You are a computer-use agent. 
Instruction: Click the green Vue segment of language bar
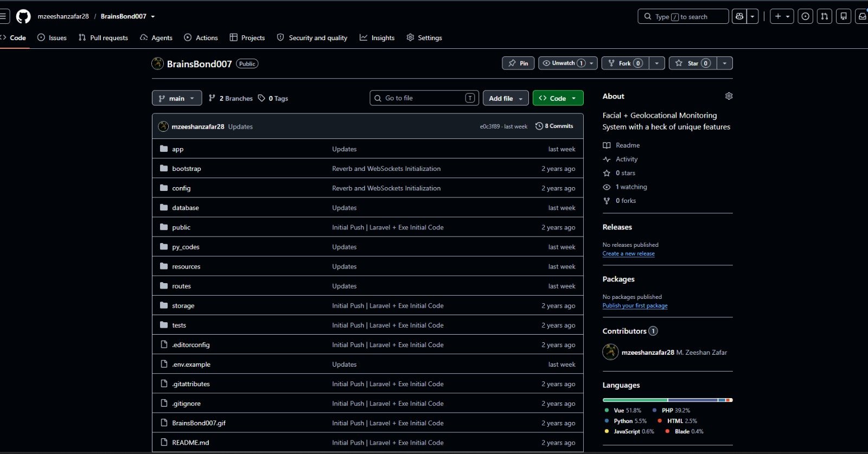[635, 400]
